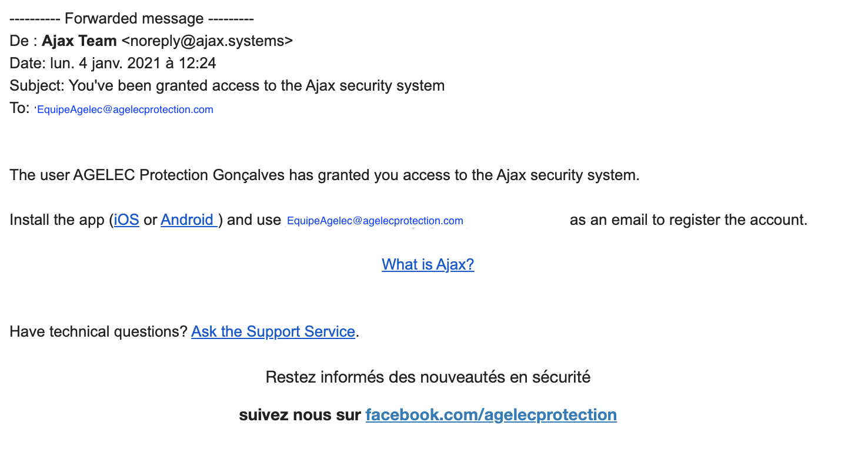868x465 pixels.
Task: Open the Android app link
Action: (188, 220)
